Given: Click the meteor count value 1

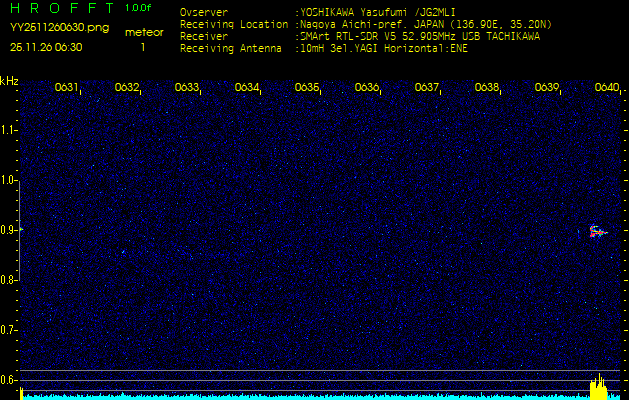Looking at the screenshot, I should click(143, 46).
